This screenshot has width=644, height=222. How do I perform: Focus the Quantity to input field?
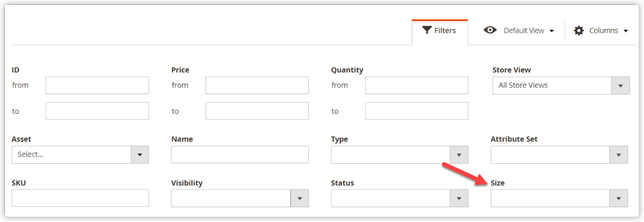pos(417,111)
